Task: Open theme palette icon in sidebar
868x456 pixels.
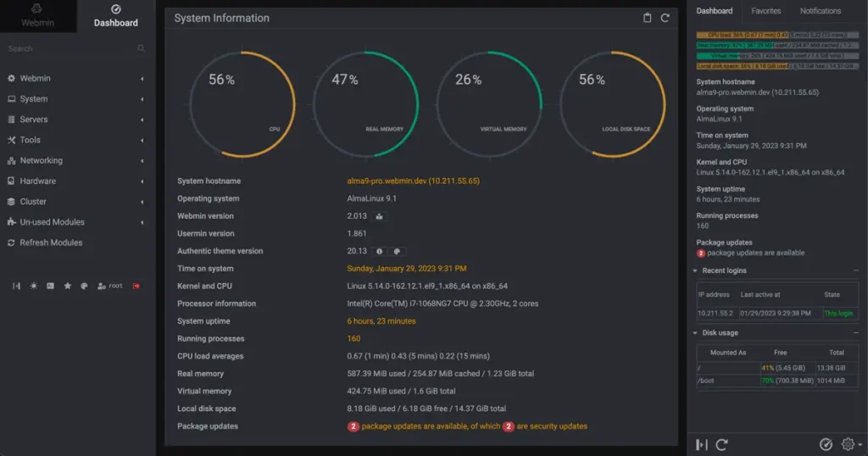Action: click(x=84, y=286)
